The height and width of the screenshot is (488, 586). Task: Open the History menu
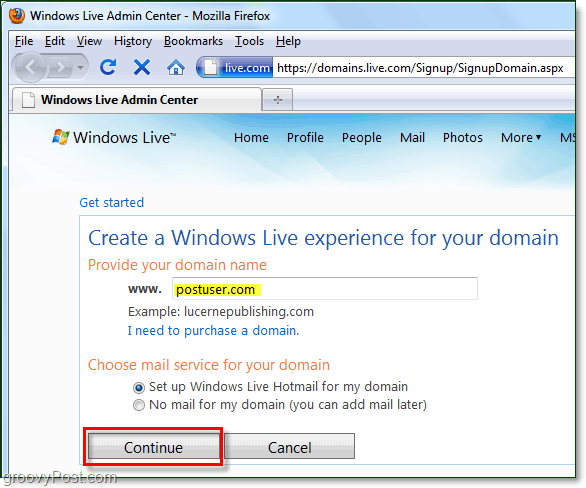click(133, 41)
